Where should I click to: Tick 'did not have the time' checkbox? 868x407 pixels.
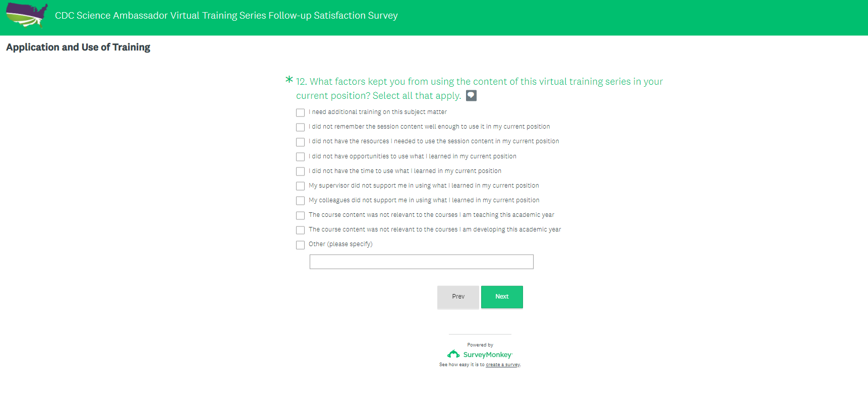point(301,171)
